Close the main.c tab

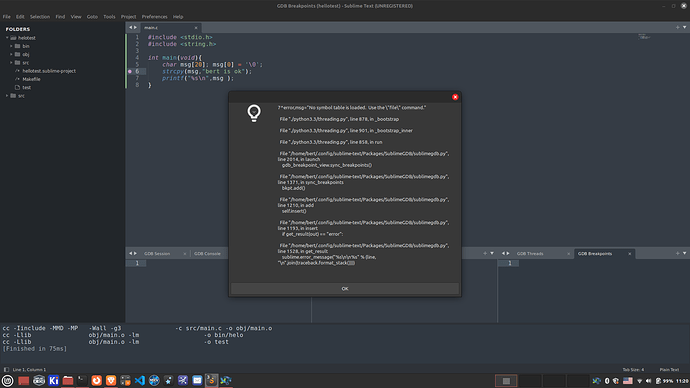[196, 28]
